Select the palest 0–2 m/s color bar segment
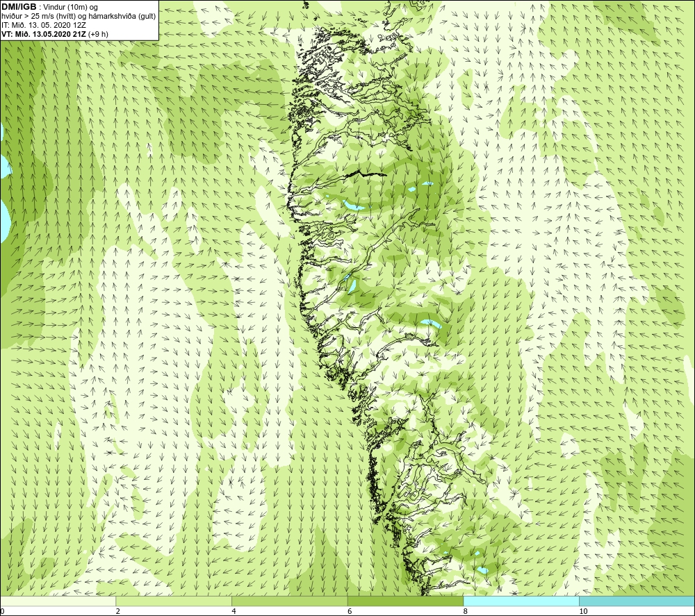 (58, 601)
